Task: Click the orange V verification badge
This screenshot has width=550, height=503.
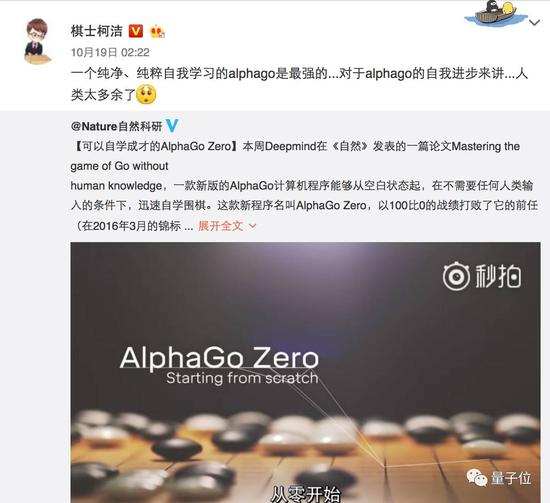Action: [x=136, y=31]
